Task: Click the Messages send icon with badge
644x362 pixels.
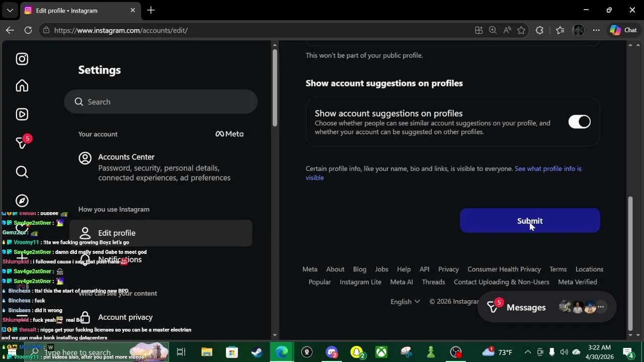Action: click(494, 306)
